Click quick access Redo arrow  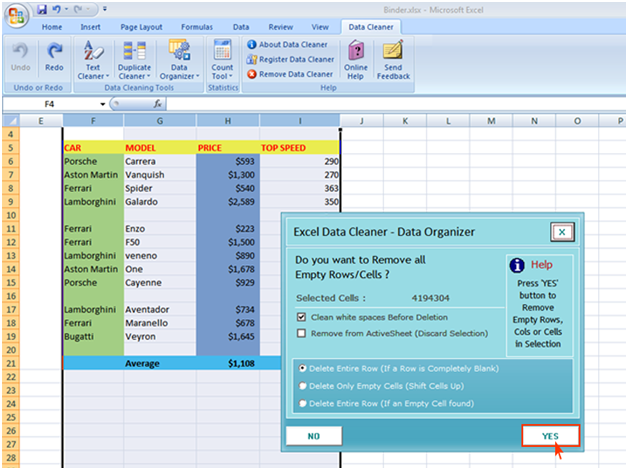pos(77,9)
